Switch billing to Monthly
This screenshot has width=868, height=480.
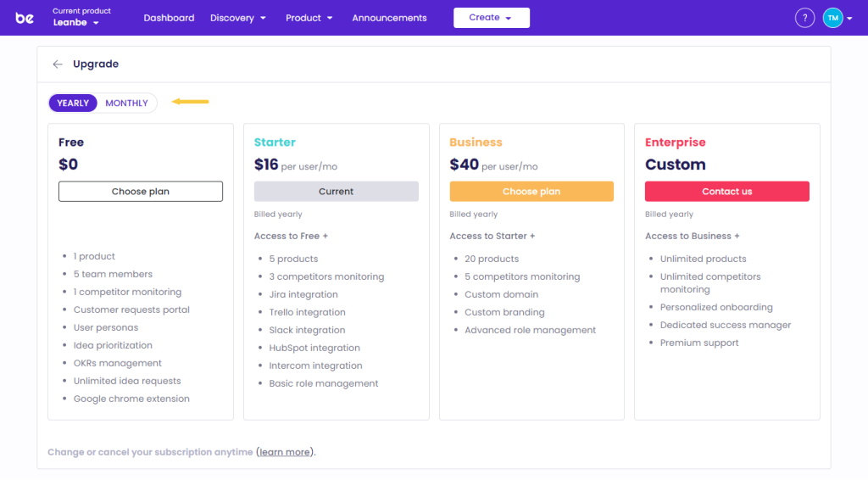click(x=126, y=103)
